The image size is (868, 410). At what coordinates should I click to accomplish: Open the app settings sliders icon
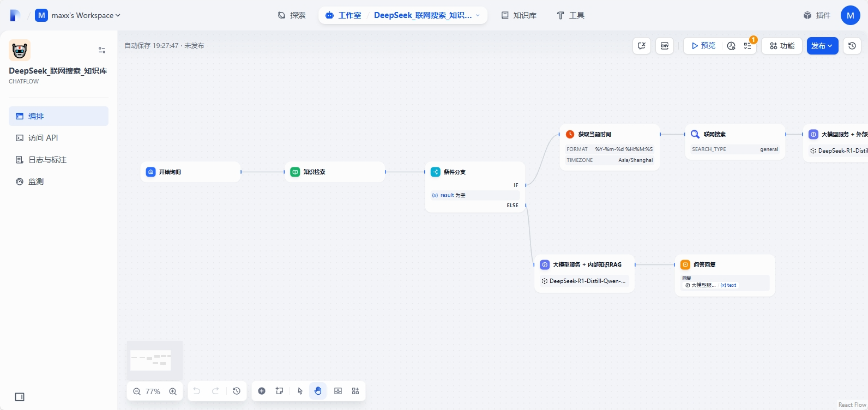102,50
